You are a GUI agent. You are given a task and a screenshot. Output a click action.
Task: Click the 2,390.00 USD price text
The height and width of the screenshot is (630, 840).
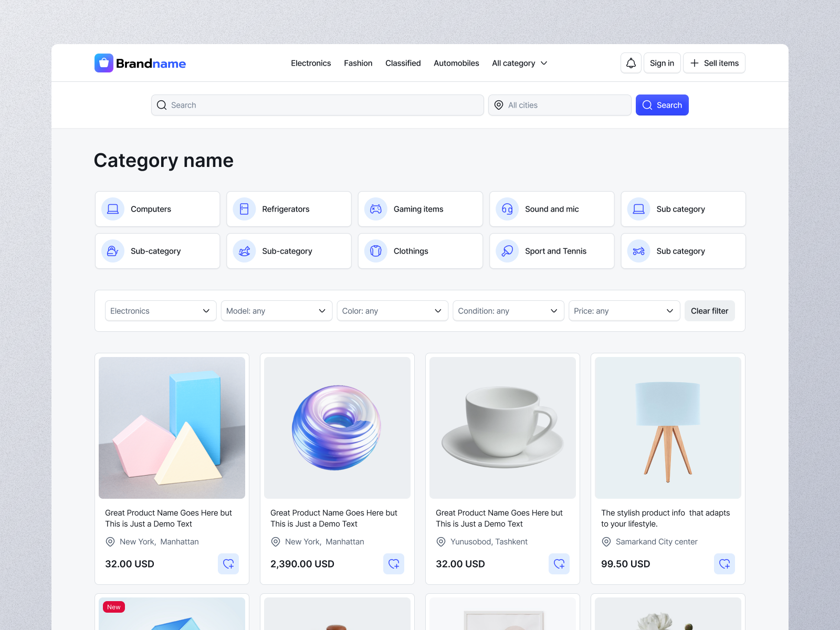point(302,564)
